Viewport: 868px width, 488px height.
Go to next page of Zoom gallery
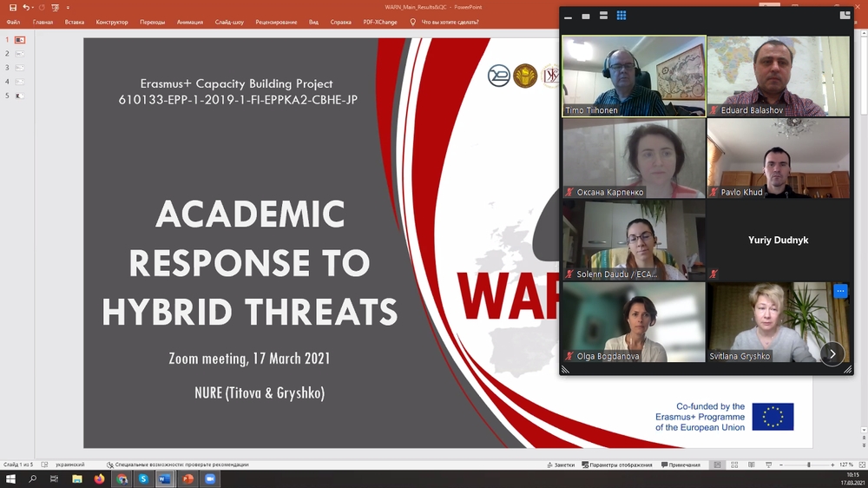pyautogui.click(x=832, y=354)
